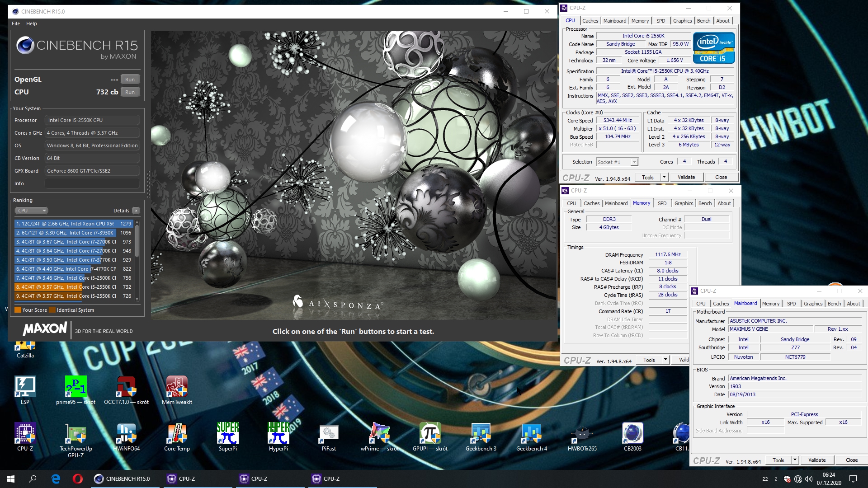Select ranking entry Intel Xeon 12C/24T
The image size is (868, 488).
click(x=73, y=224)
